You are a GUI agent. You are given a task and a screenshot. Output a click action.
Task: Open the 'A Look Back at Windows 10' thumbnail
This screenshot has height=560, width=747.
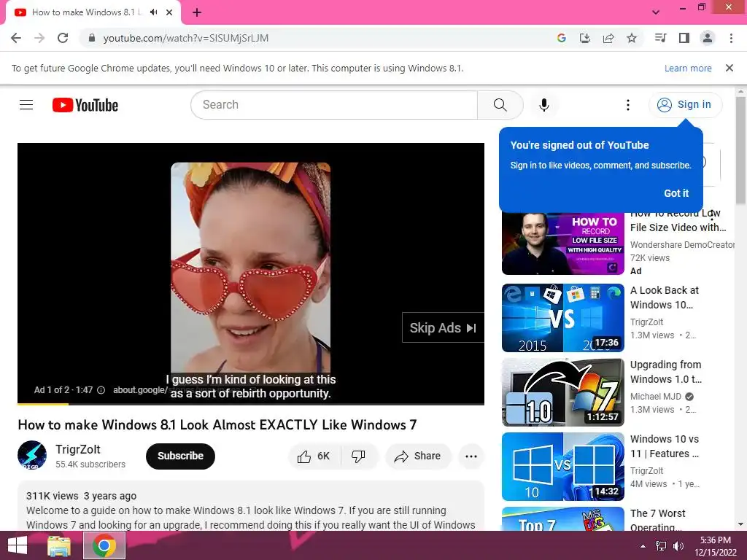click(562, 318)
